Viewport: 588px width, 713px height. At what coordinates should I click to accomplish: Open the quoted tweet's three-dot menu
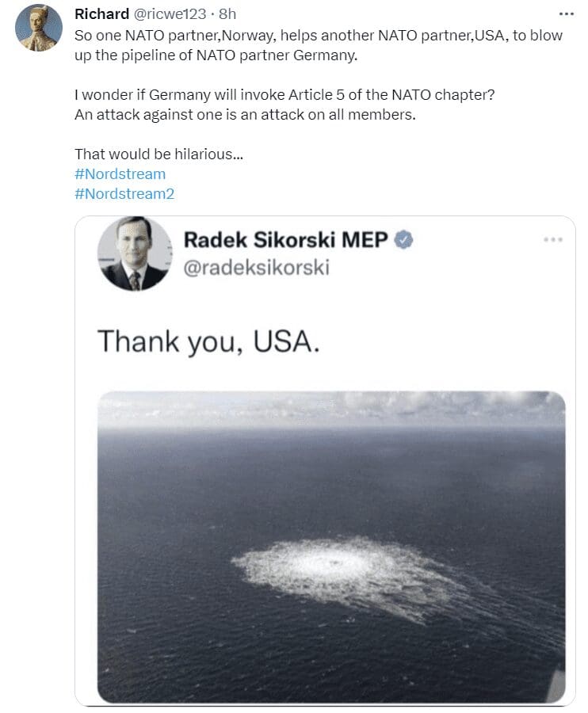[553, 239]
